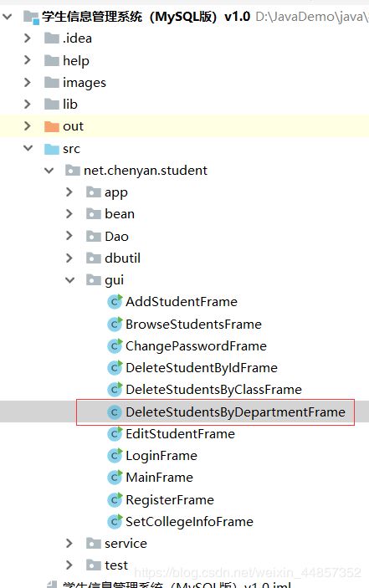Image resolution: width=369 pixels, height=588 pixels.
Task: Click the EditStudentFrame class icon
Action: 115,434
